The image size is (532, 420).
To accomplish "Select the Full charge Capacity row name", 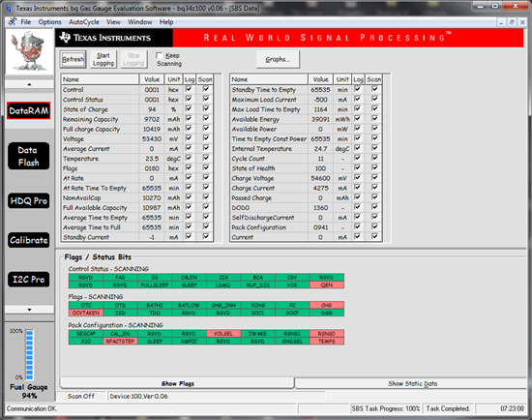I will click(91, 129).
